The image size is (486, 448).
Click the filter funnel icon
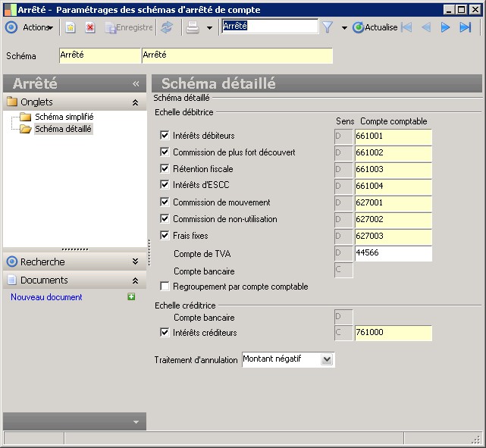(328, 27)
